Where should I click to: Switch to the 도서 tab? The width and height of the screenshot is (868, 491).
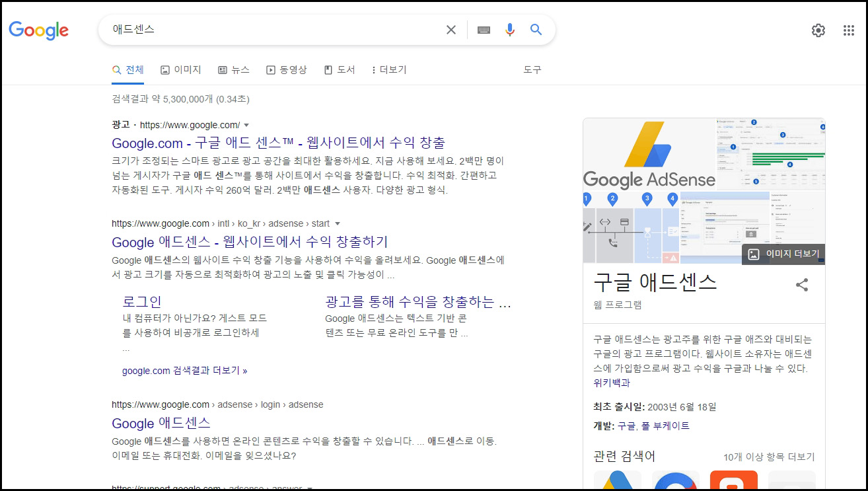(340, 69)
